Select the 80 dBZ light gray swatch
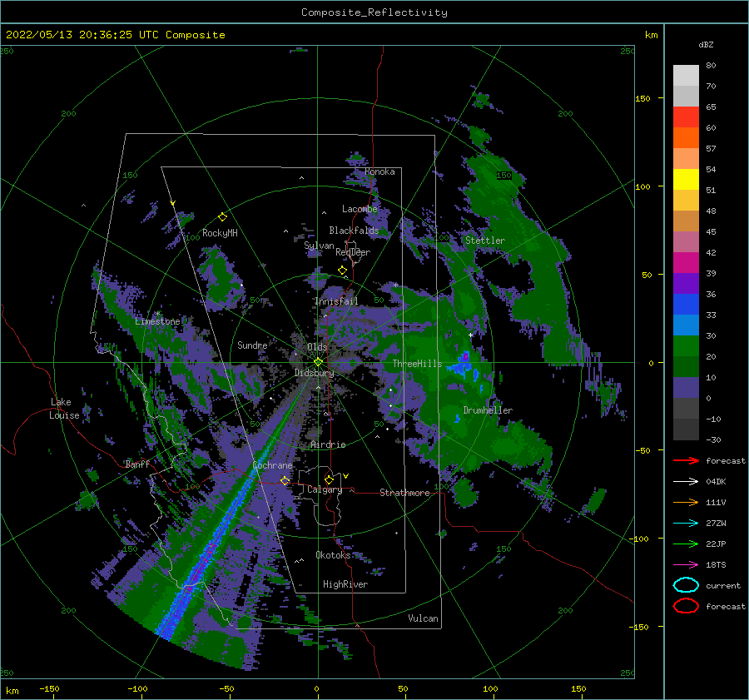This screenshot has width=749, height=700. (686, 76)
